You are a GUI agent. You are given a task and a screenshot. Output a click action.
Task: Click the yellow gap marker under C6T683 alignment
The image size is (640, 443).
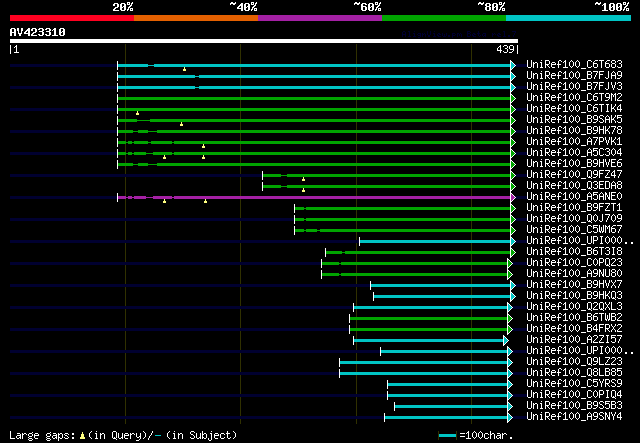[x=184, y=69]
